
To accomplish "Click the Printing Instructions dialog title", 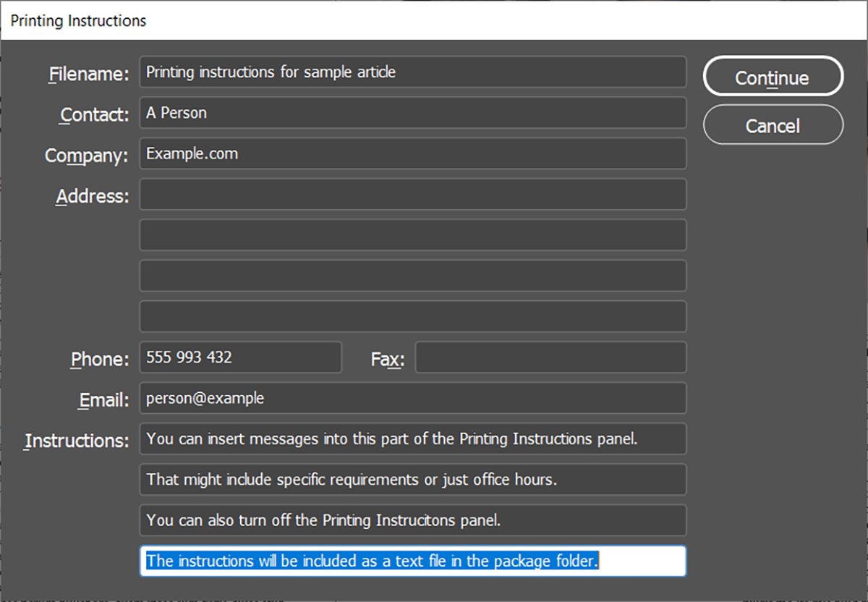I will point(78,21).
